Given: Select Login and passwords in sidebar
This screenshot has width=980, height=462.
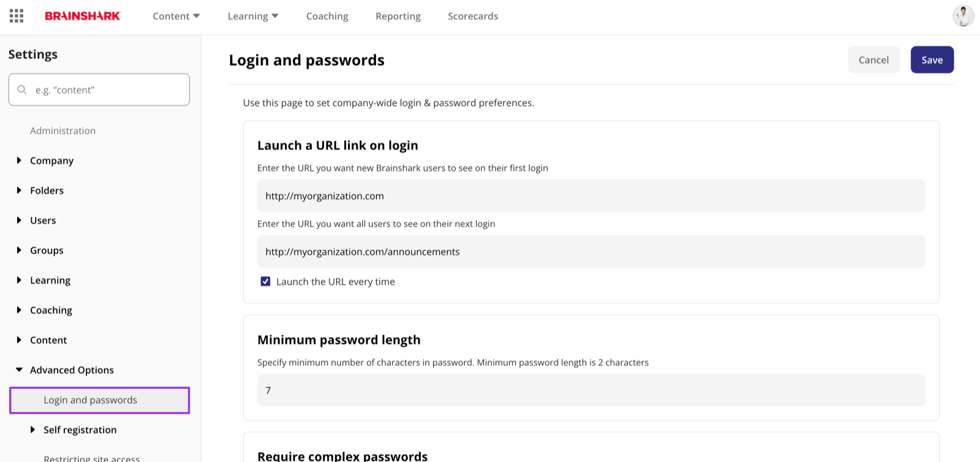Looking at the screenshot, I should 99,400.
